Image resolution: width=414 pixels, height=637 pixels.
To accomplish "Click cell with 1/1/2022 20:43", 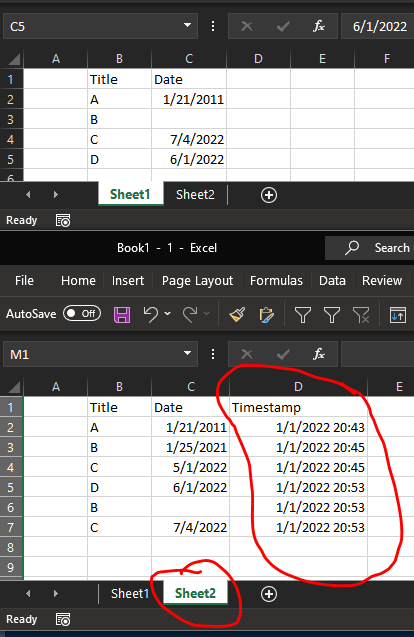I will (x=298, y=427).
